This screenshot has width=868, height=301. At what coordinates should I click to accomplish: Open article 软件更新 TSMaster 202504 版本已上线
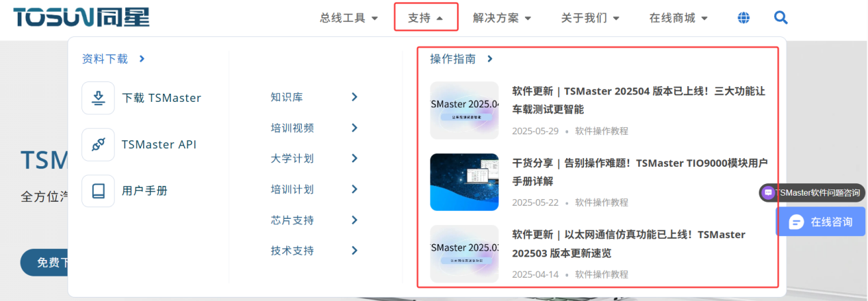(639, 100)
